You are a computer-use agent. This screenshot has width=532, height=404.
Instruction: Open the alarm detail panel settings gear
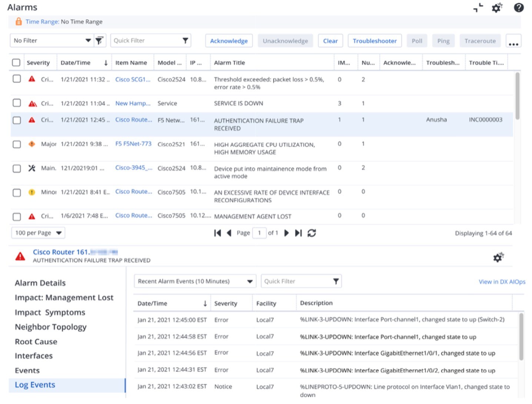point(498,257)
